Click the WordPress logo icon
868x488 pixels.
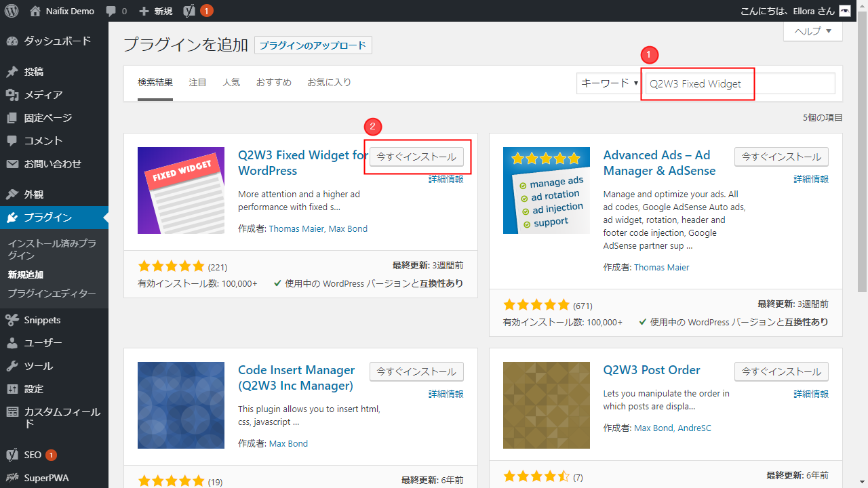[11, 11]
